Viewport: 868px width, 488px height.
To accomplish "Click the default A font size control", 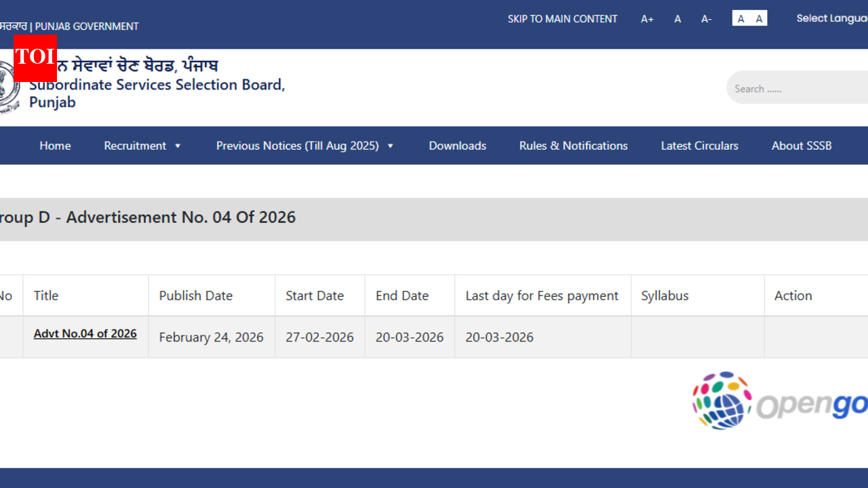I will [677, 18].
